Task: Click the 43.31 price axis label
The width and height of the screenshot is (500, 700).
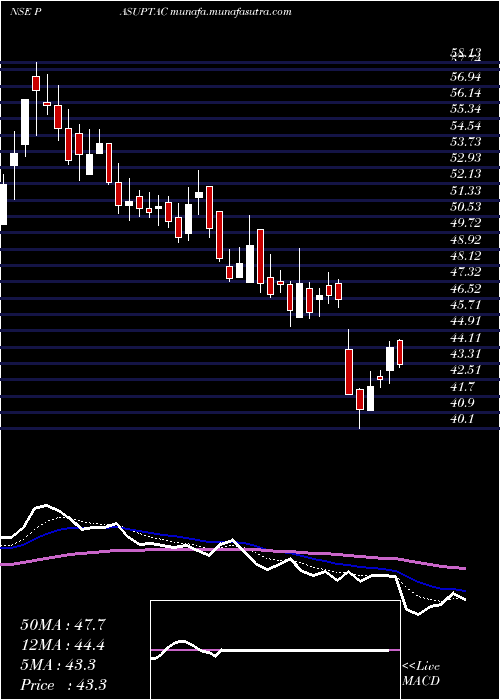Action: point(466,354)
